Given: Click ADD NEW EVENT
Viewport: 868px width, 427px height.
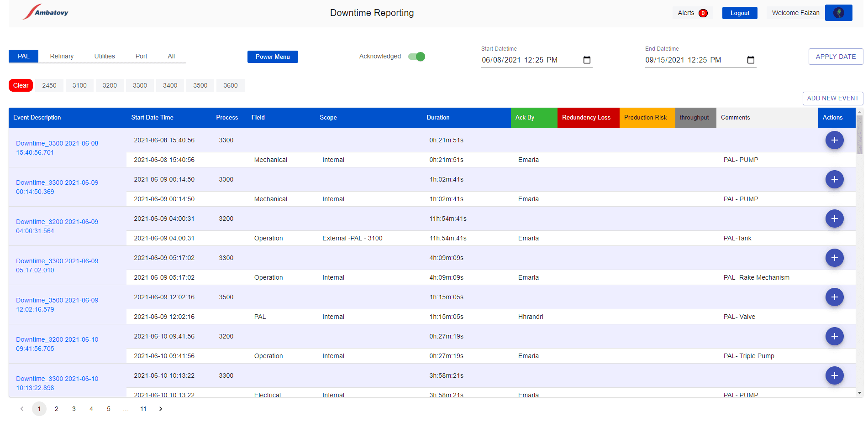Looking at the screenshot, I should point(832,98).
